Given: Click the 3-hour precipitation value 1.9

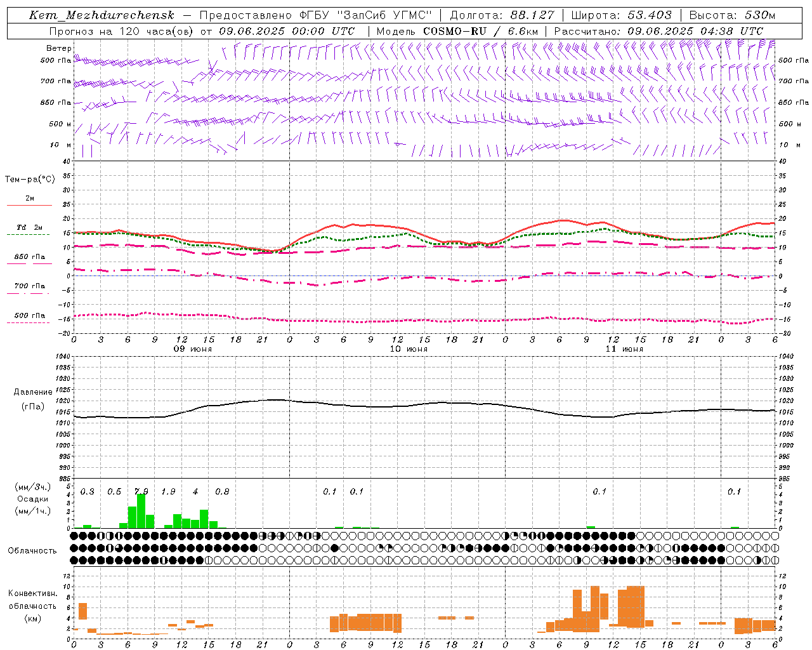Looking at the screenshot, I should 168,492.
